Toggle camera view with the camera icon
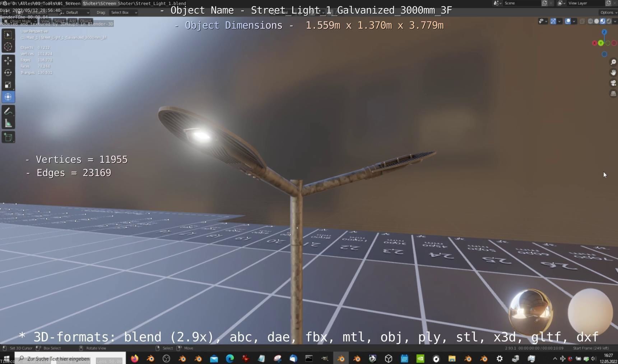This screenshot has width=618, height=364. pyautogui.click(x=613, y=83)
